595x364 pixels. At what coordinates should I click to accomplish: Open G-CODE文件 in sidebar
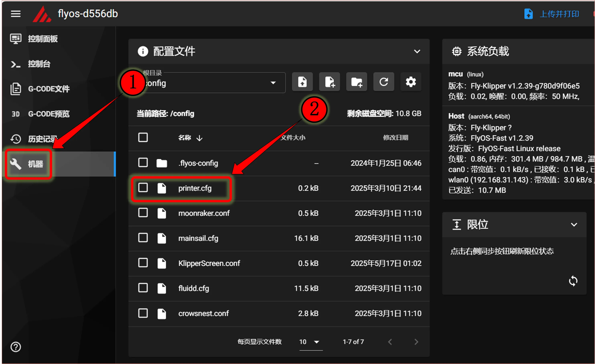click(48, 89)
